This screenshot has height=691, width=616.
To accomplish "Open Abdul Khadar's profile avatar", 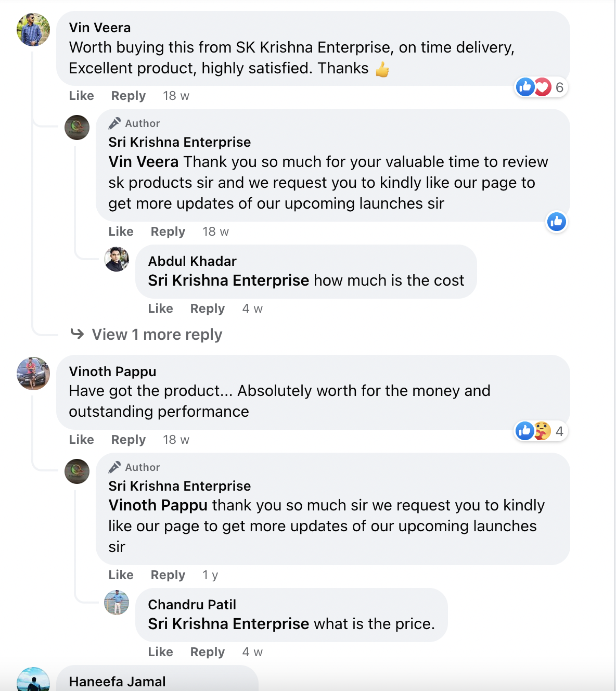I will (x=117, y=259).
